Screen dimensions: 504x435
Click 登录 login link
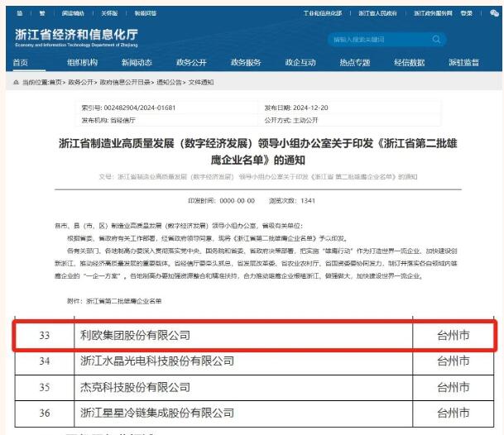467,13
